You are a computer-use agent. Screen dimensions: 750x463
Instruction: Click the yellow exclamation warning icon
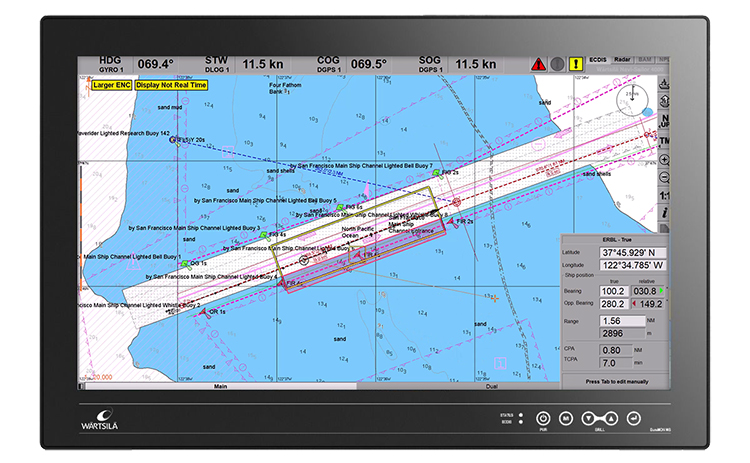point(575,62)
